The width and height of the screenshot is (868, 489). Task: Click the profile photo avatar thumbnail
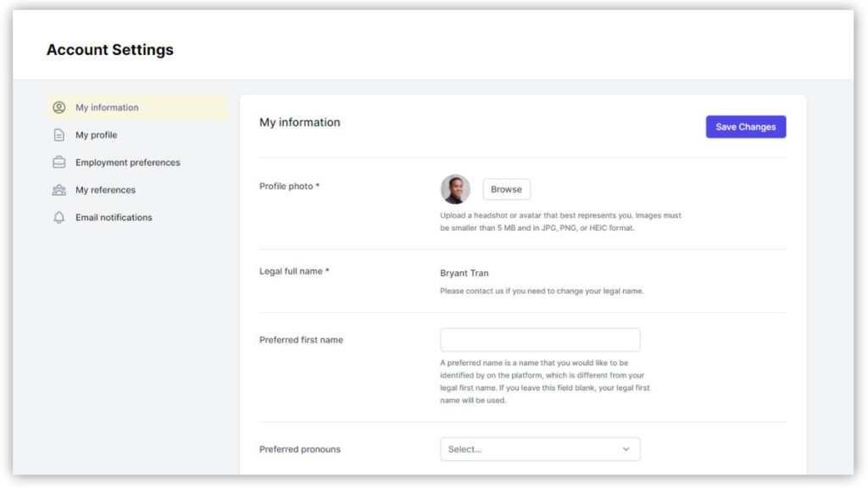point(455,189)
